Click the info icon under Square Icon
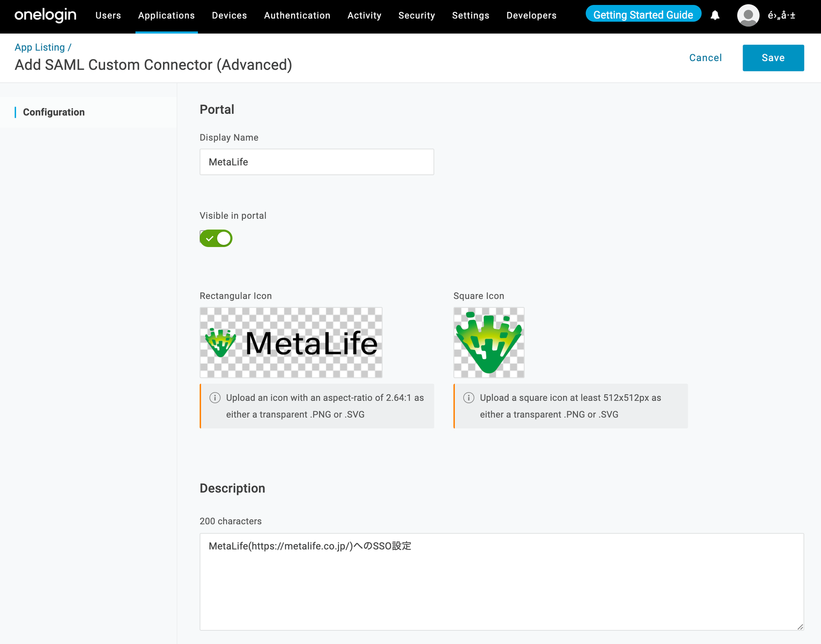Viewport: 821px width, 644px height. pyautogui.click(x=468, y=397)
